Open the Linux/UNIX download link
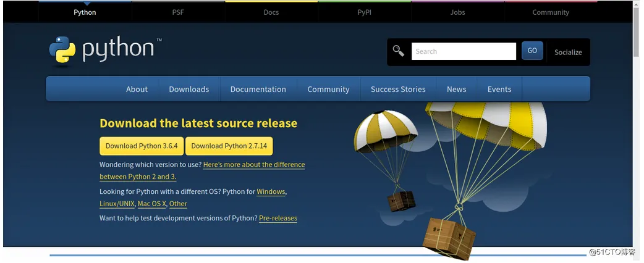 [x=117, y=204]
